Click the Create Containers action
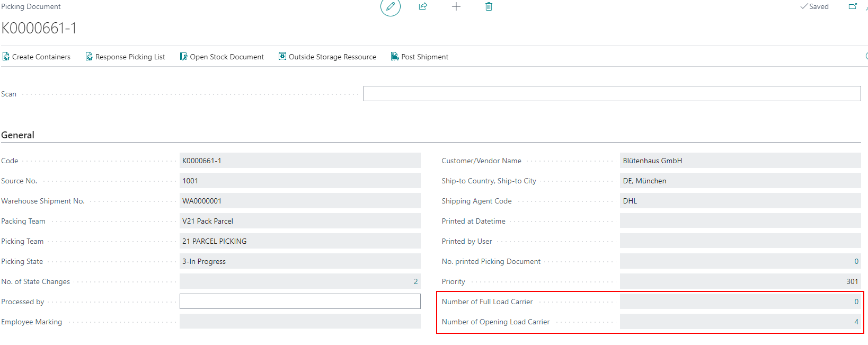 37,57
